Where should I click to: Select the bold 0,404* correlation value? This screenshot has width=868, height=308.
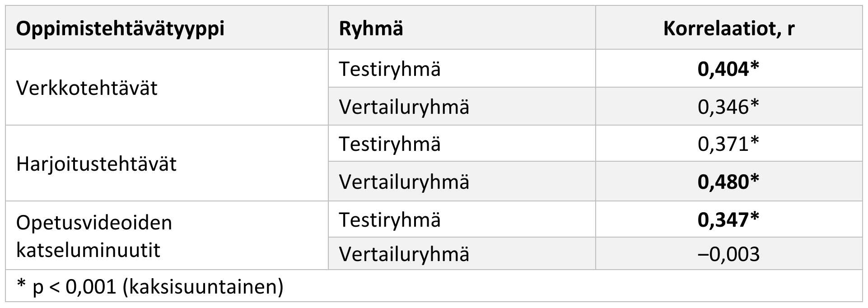pyautogui.click(x=728, y=69)
